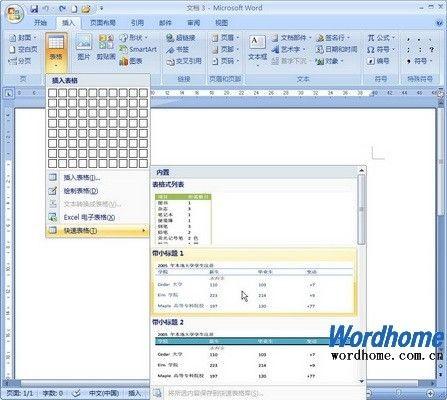Viewport: 447px width, 400px height.
Task: Open the 快速表格(T) submenu
Action: [x=98, y=230]
